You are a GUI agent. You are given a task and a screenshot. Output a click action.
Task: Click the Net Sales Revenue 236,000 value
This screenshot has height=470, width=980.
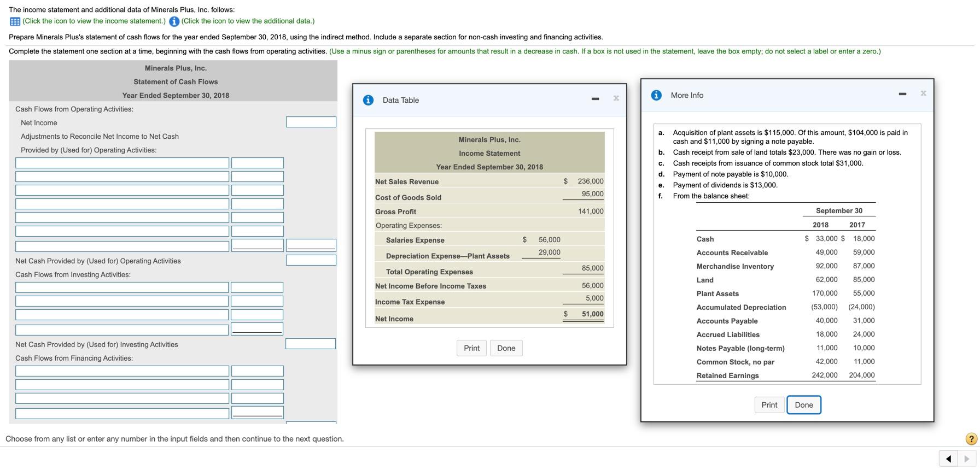coord(591,181)
